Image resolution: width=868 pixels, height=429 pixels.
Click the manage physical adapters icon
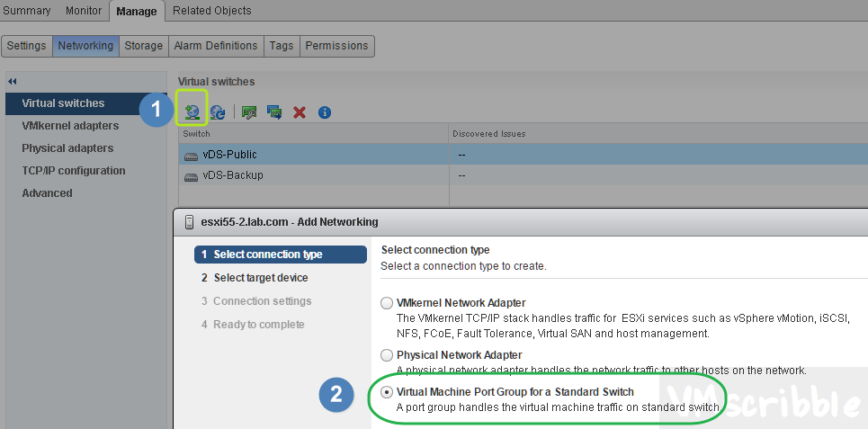[250, 112]
